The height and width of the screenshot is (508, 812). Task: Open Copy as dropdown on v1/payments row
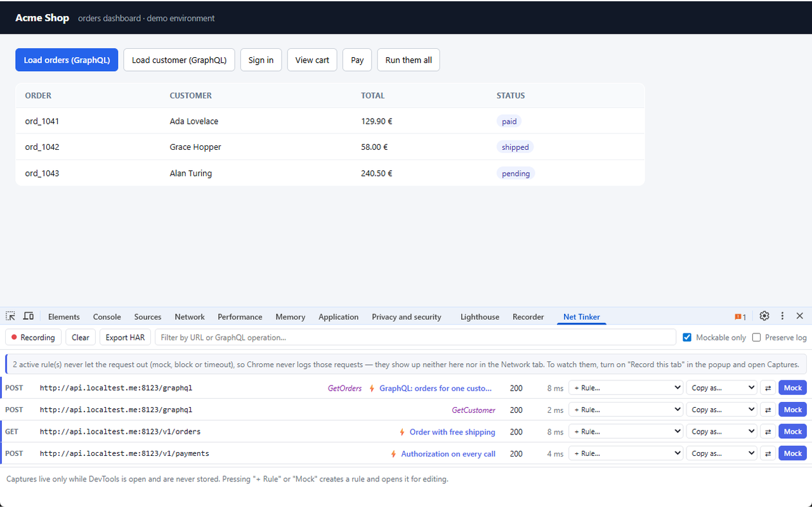pyautogui.click(x=721, y=453)
